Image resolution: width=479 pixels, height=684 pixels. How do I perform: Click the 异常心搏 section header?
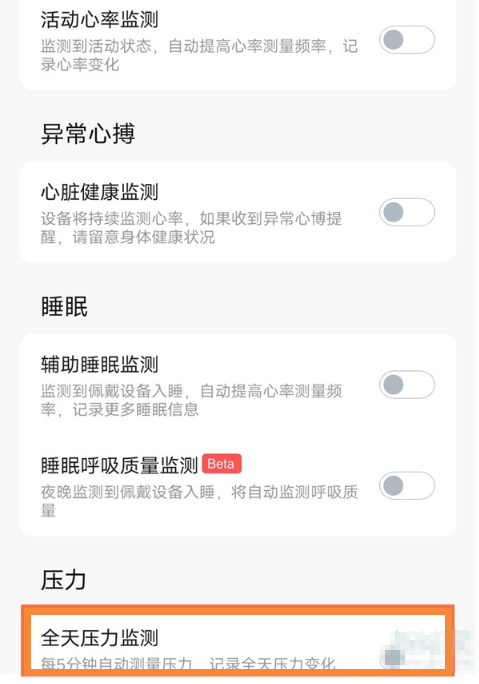coord(88,133)
